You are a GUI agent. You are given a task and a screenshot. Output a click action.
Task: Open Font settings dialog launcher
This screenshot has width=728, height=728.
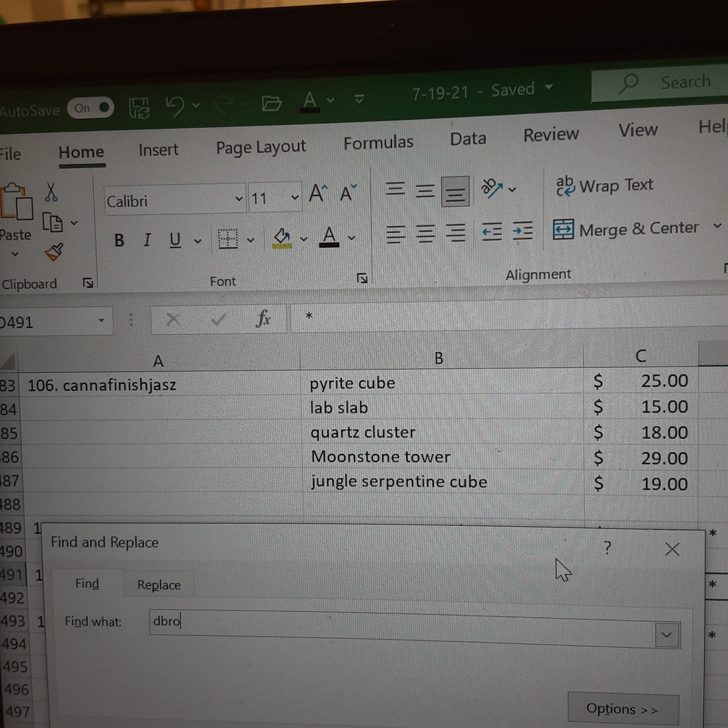click(x=362, y=278)
